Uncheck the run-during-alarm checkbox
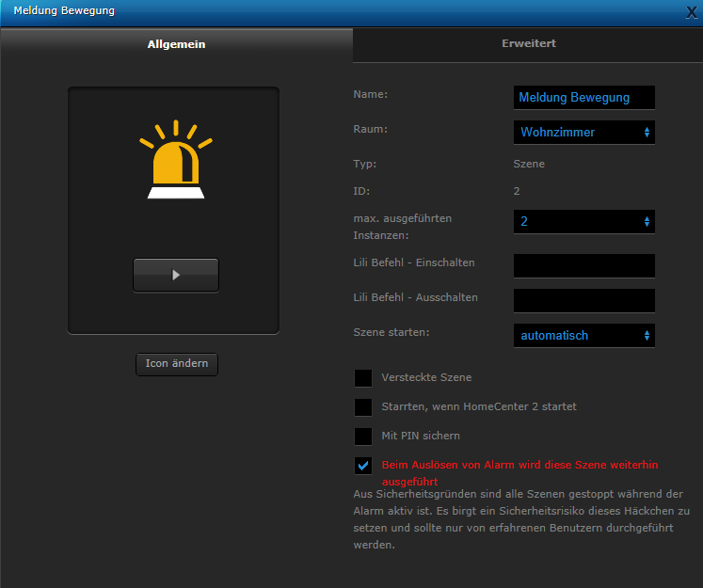 point(363,466)
